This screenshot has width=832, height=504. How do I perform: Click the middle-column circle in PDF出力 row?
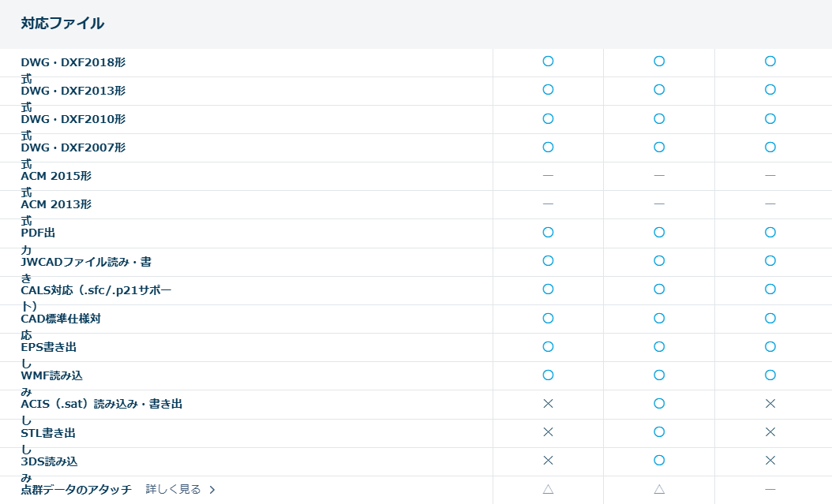(x=659, y=233)
